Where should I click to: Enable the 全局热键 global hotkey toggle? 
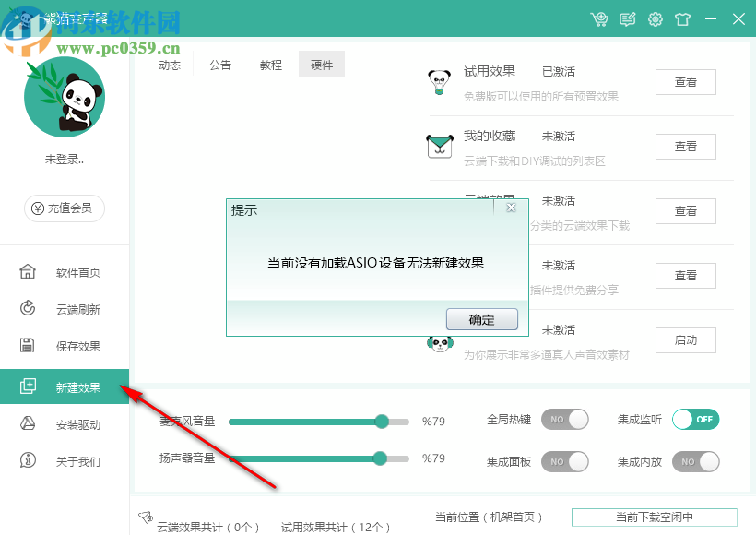pyautogui.click(x=565, y=420)
